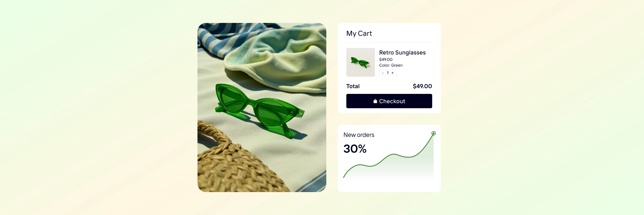Screen dimensions: 644x215
Task: Open the My Cart panel header
Action: point(359,33)
